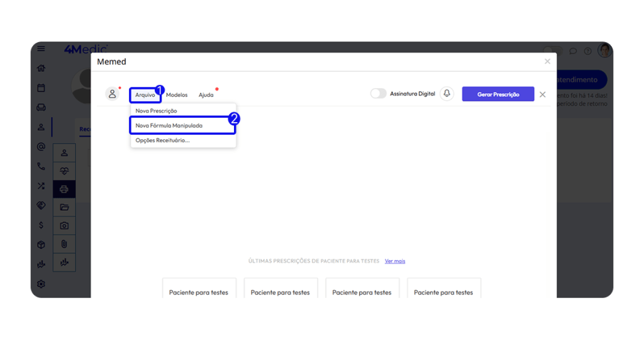
Task: Select Nova Fórmula Manipulada menu entry
Action: point(169,125)
